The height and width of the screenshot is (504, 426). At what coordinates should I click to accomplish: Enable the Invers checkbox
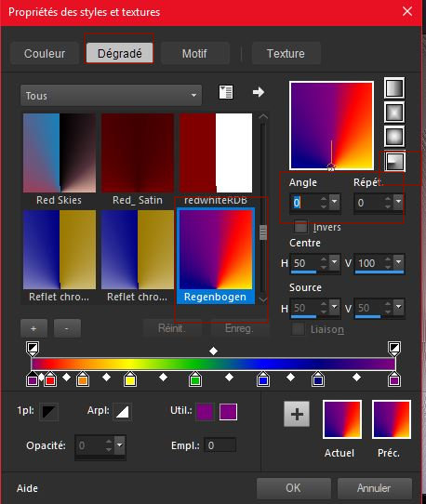tap(301, 227)
